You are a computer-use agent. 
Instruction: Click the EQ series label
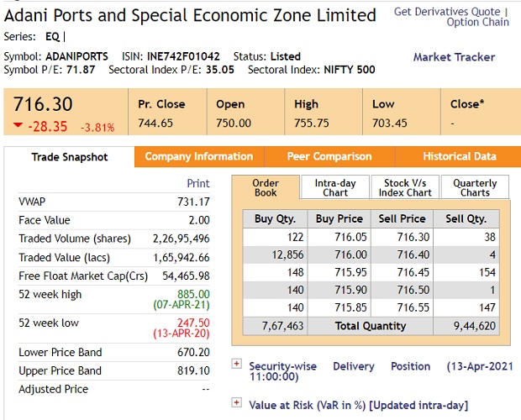click(x=51, y=37)
